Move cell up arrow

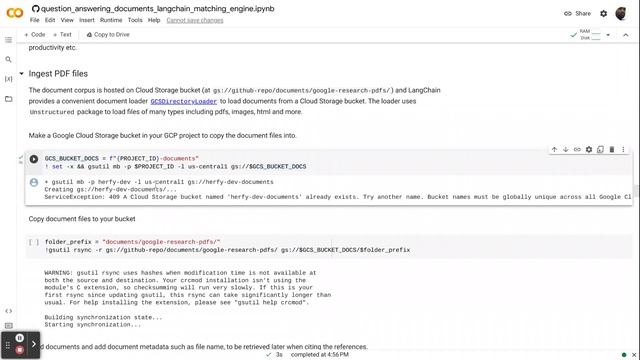click(554, 149)
